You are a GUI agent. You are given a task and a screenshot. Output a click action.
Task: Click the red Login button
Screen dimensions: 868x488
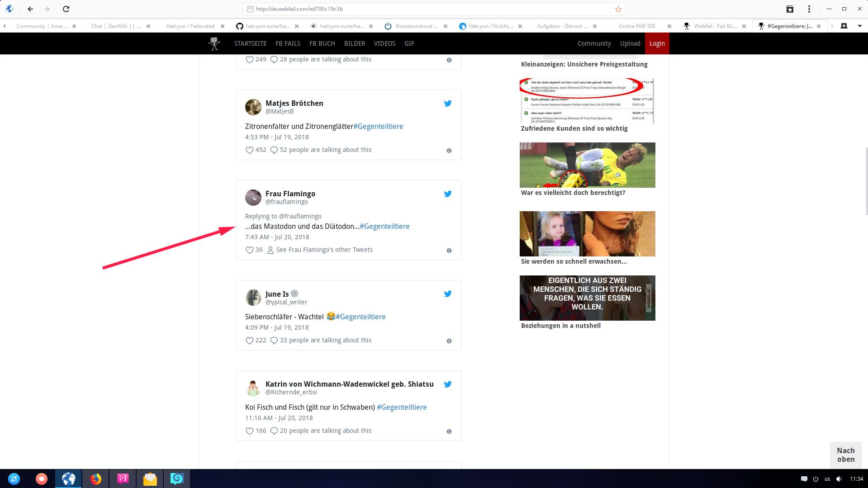pos(657,44)
